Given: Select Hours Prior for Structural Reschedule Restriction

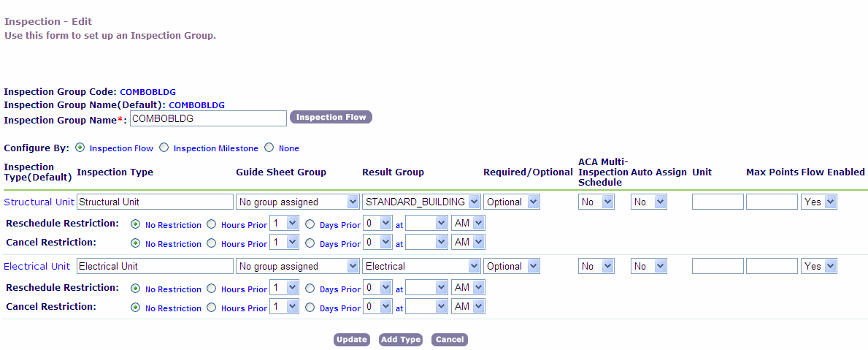Looking at the screenshot, I should [x=212, y=224].
